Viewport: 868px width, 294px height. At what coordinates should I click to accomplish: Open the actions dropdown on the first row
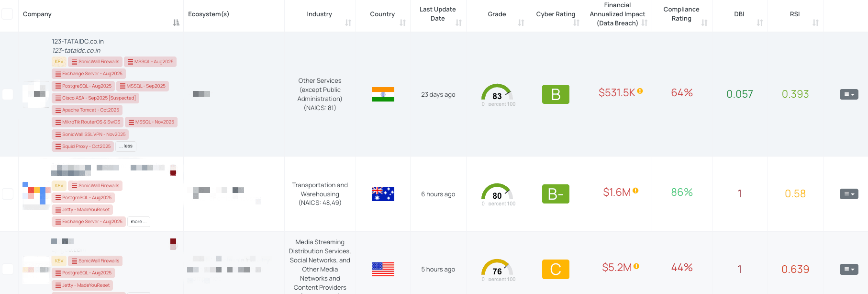tap(848, 94)
